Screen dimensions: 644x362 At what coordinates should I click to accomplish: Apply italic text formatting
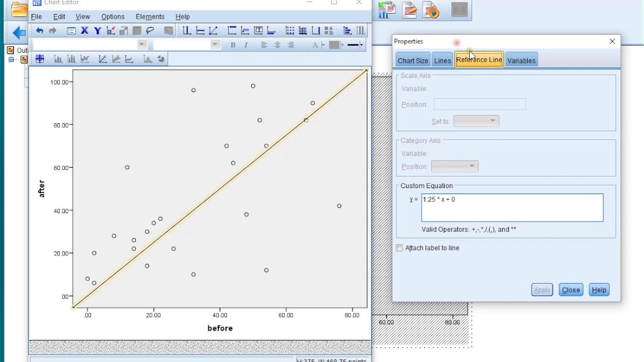tap(246, 45)
